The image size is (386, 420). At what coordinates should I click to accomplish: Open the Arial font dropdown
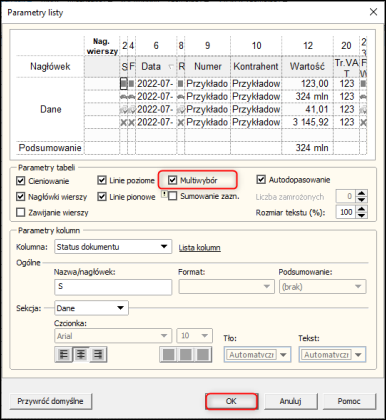(x=113, y=336)
